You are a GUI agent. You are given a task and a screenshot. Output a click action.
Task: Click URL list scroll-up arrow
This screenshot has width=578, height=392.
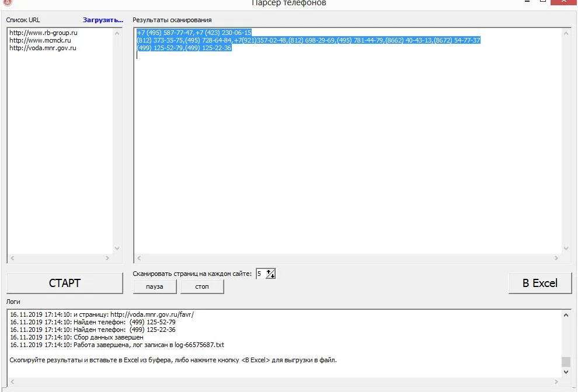point(117,33)
